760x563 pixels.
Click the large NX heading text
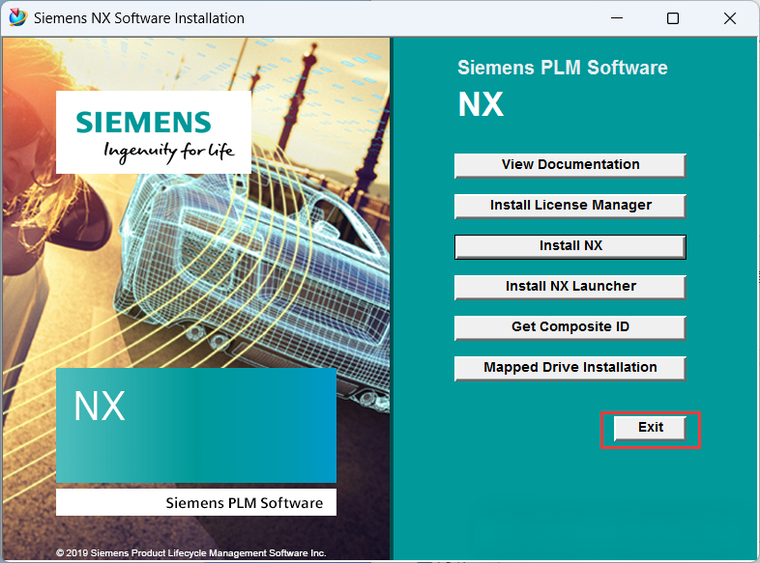481,104
